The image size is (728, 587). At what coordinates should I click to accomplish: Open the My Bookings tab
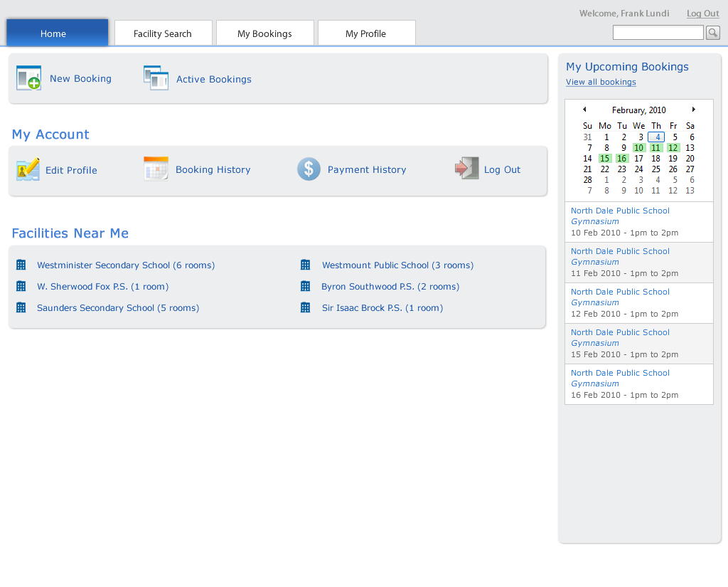(x=264, y=33)
